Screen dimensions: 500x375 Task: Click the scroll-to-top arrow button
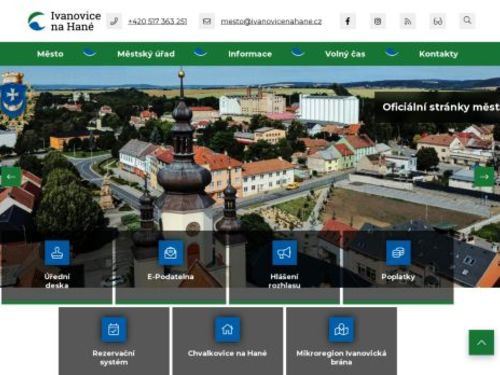(x=481, y=342)
